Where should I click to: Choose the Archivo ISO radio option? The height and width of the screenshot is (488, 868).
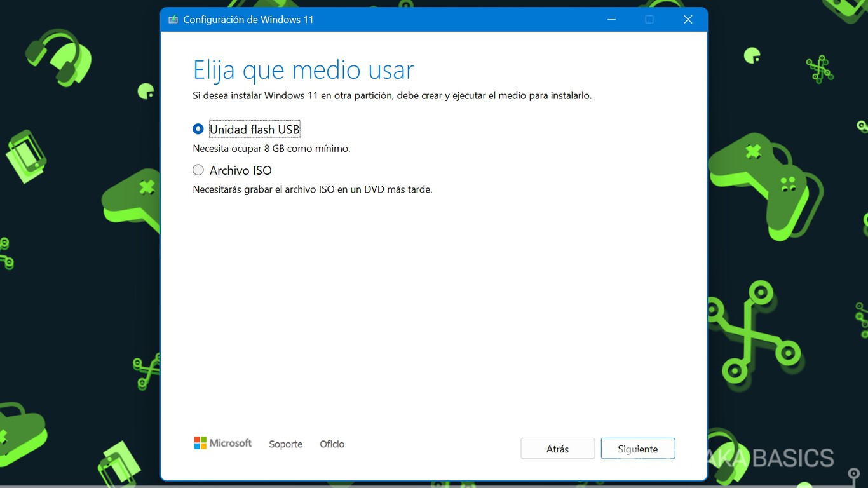tap(198, 170)
